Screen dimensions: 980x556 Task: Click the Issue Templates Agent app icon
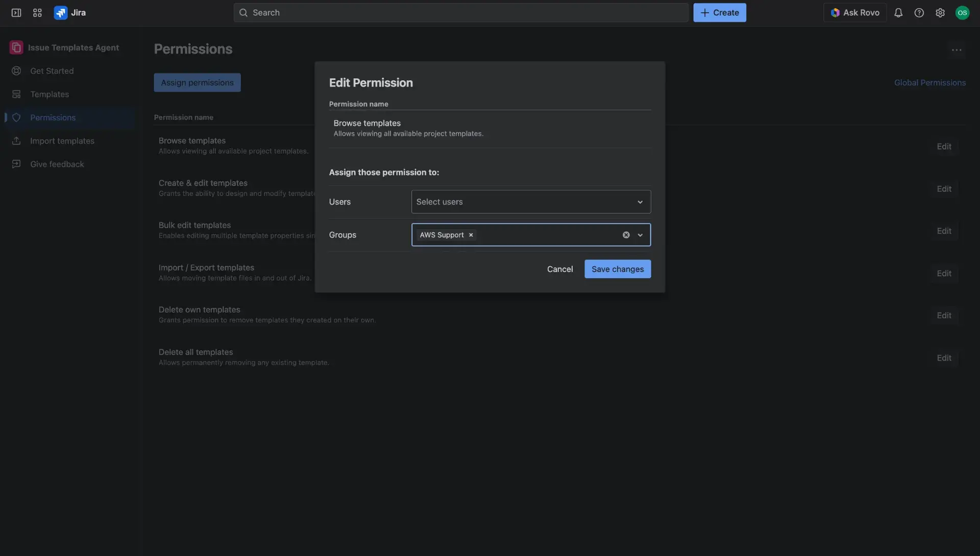tap(16, 47)
